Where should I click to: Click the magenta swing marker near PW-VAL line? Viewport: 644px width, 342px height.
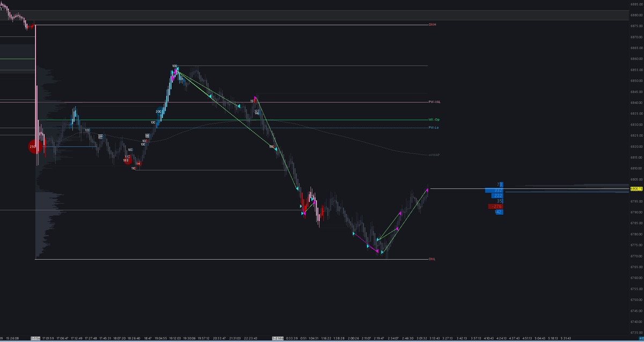[x=255, y=98]
